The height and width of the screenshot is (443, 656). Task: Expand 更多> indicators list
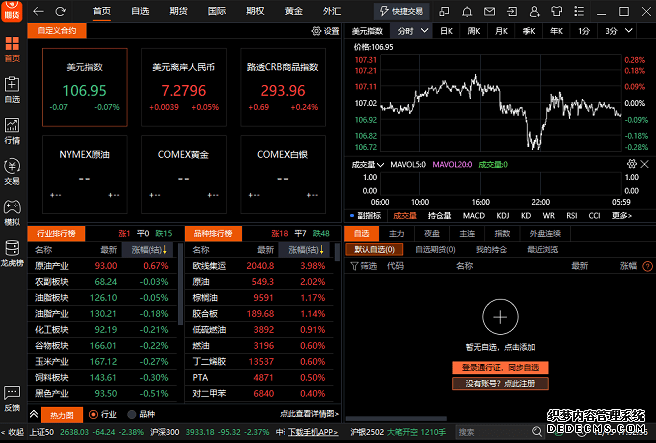point(622,215)
